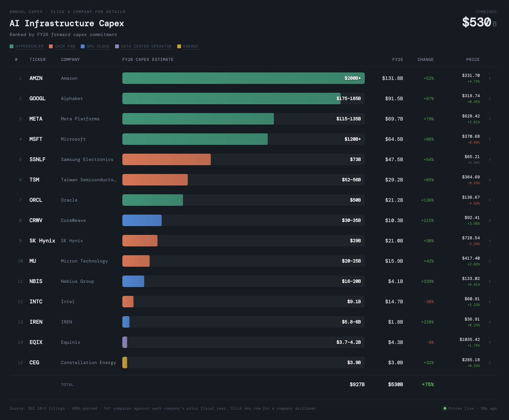Click Alphabet's $175-185B capex bar
Image resolution: width=509 pixels, height=420 pixels.
(x=231, y=99)
